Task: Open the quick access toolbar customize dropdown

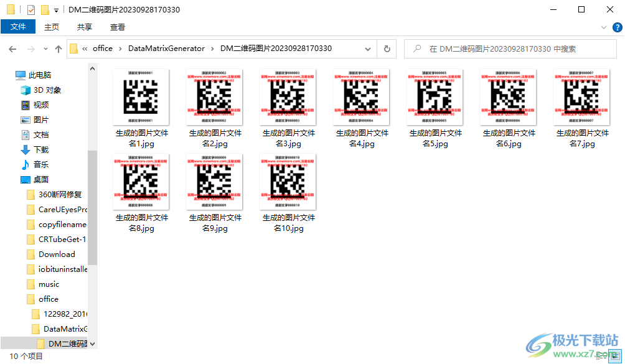Action: click(56, 11)
